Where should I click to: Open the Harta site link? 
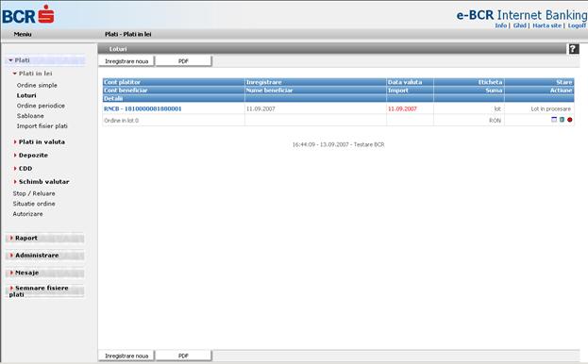(x=546, y=25)
